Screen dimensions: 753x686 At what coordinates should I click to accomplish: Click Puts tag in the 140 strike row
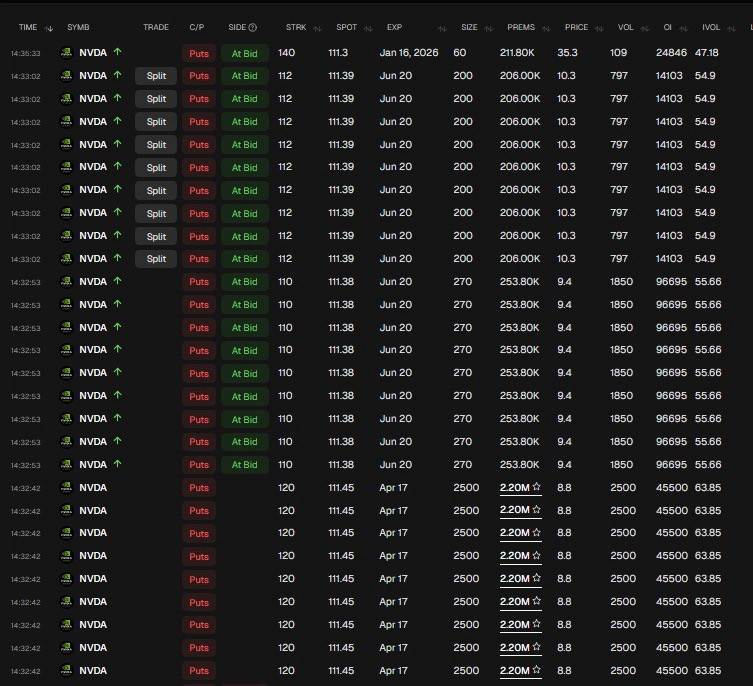(x=199, y=53)
